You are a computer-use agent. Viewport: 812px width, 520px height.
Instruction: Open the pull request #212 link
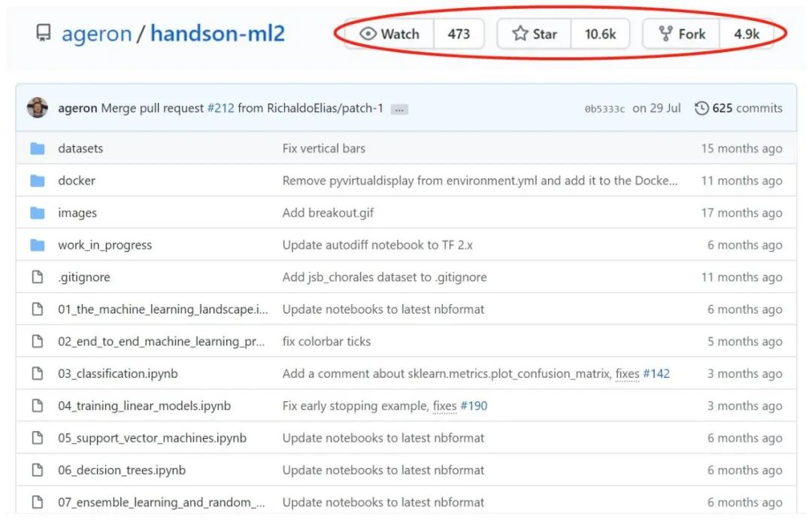point(220,108)
